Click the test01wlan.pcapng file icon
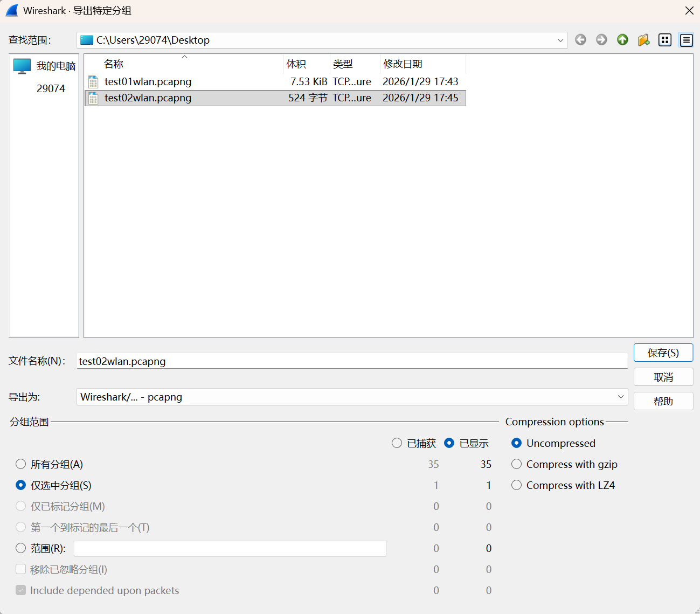Image resolution: width=700 pixels, height=614 pixels. 93,82
